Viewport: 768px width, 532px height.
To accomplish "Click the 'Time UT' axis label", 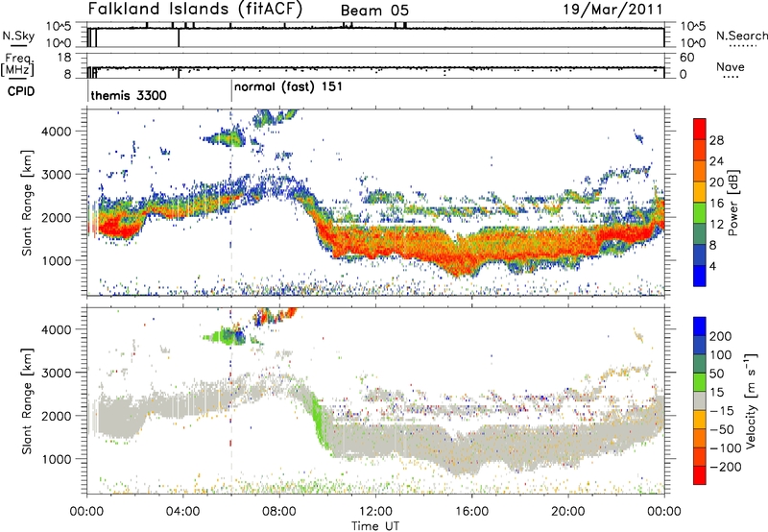I will pos(375,525).
